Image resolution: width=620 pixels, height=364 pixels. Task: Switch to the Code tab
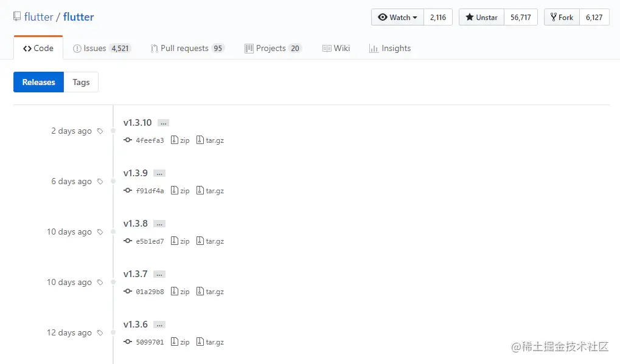pos(38,48)
